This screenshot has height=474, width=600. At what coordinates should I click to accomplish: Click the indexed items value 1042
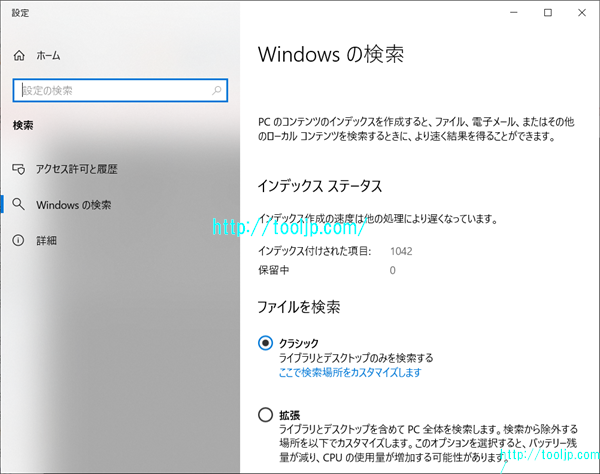click(x=401, y=251)
